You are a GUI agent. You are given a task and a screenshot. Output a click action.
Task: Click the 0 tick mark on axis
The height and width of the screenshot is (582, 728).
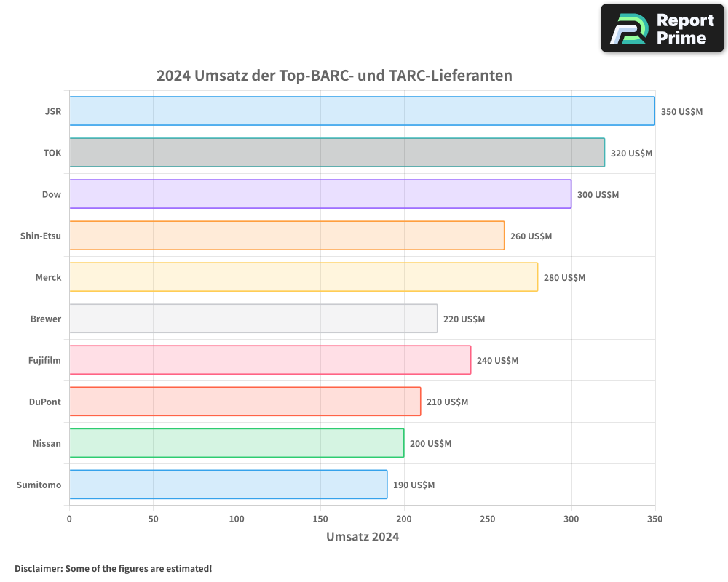coord(69,519)
